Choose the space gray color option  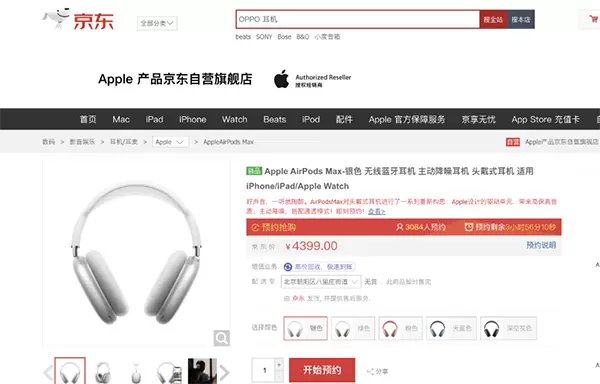tap(509, 328)
